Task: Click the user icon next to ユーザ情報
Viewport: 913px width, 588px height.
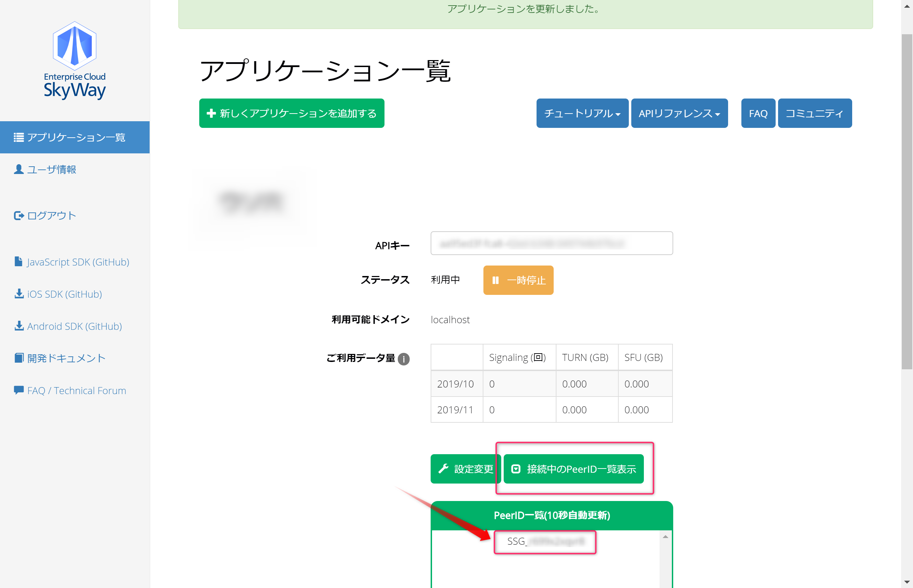Action: point(18,169)
